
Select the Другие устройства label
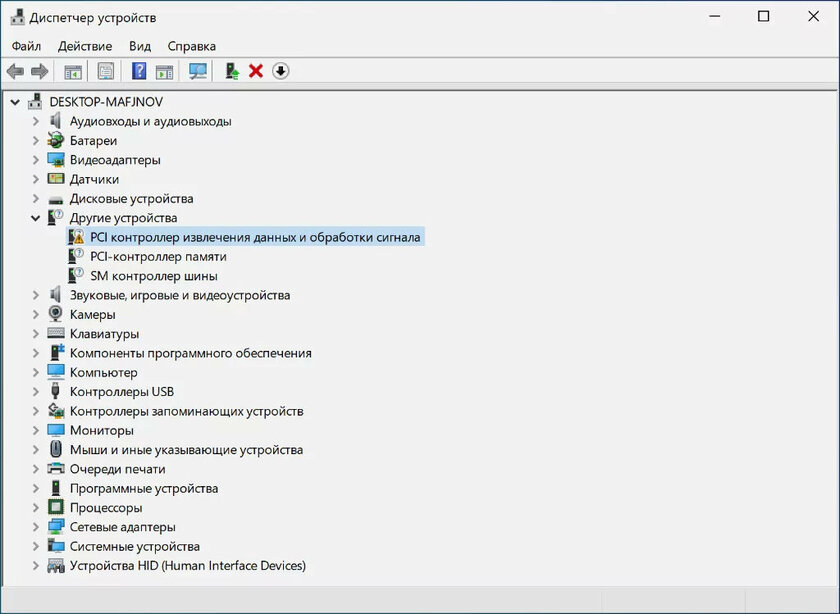click(x=123, y=218)
